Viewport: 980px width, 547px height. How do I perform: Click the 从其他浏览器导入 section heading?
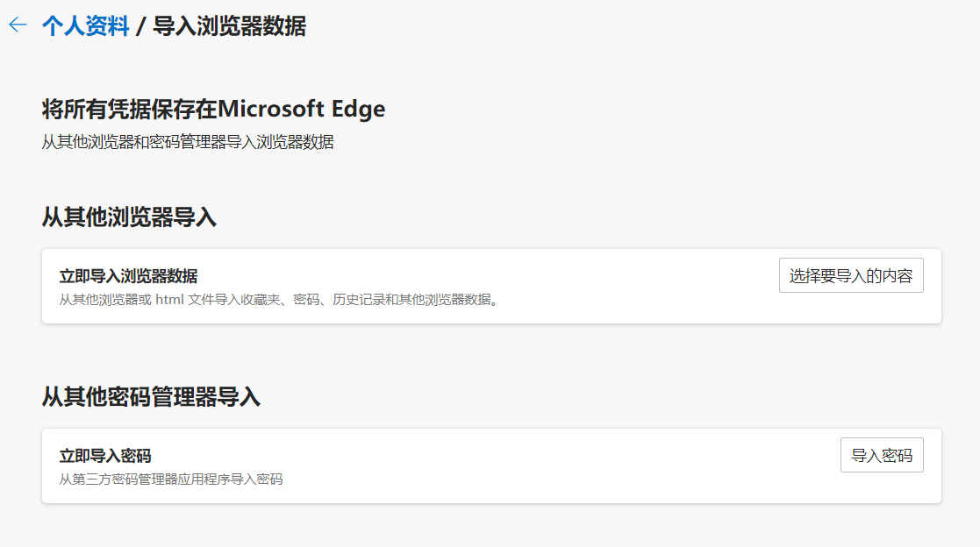point(129,217)
